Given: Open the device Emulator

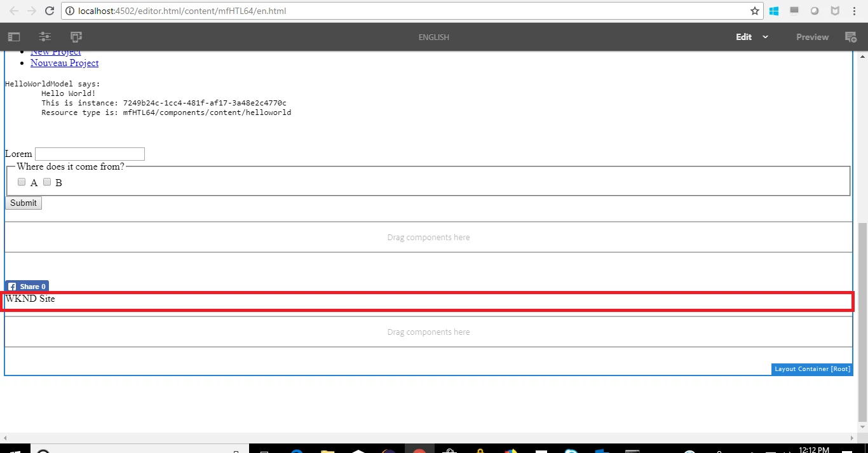Looking at the screenshot, I should coord(76,37).
